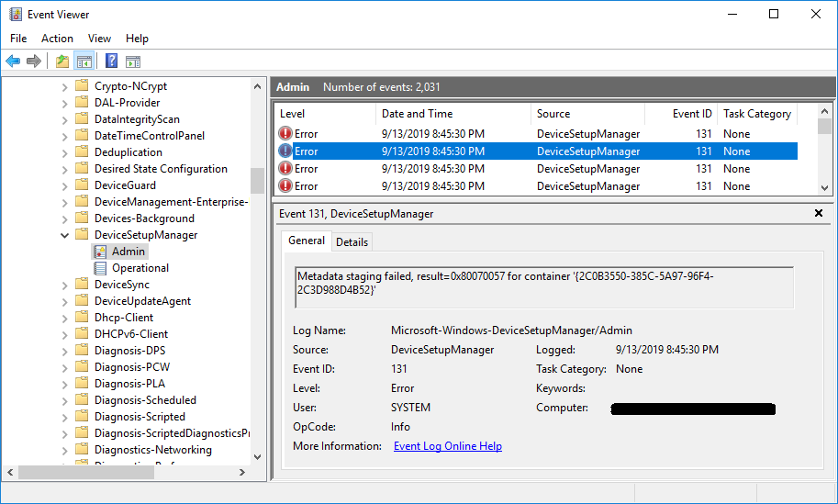Image resolution: width=838 pixels, height=504 pixels.
Task: Open the File menu
Action: pyautogui.click(x=18, y=39)
